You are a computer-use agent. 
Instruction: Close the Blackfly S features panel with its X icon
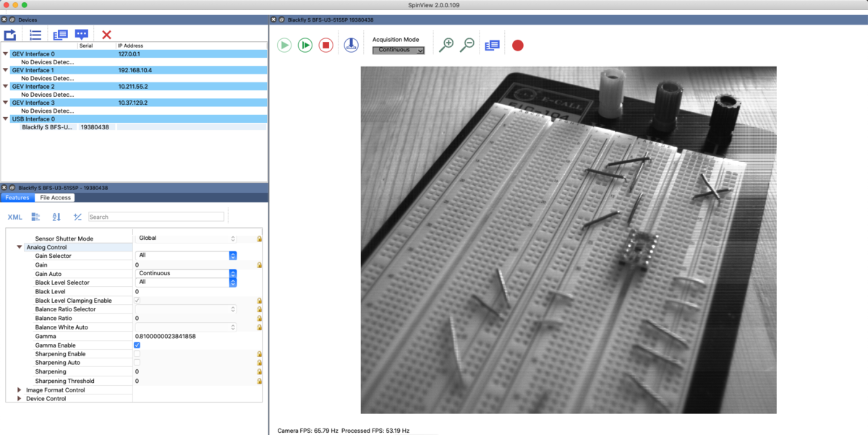click(x=4, y=188)
